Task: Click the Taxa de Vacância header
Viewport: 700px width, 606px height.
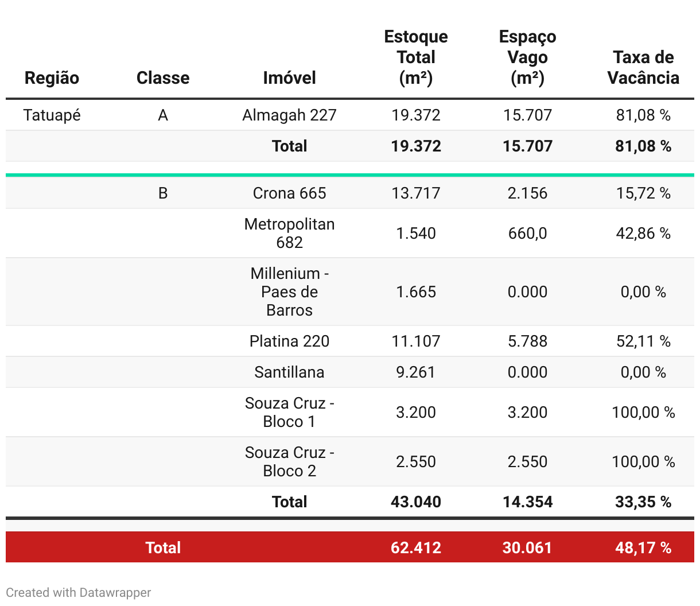Action: pos(643,68)
